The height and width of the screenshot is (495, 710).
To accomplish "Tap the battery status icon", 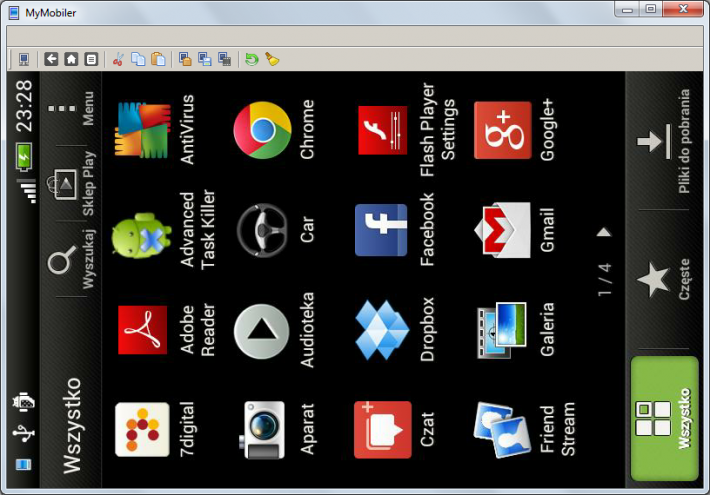I will tap(24, 157).
